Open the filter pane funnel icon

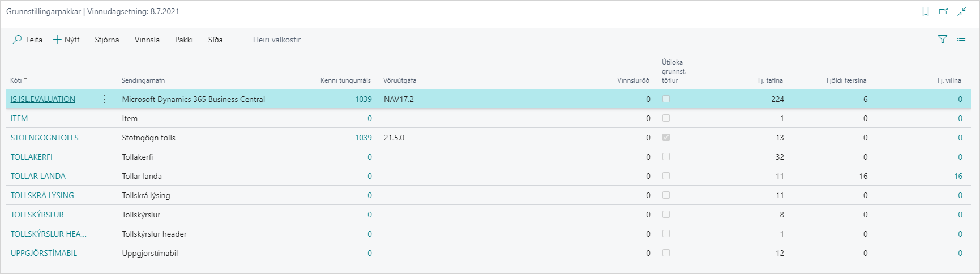coord(943,40)
